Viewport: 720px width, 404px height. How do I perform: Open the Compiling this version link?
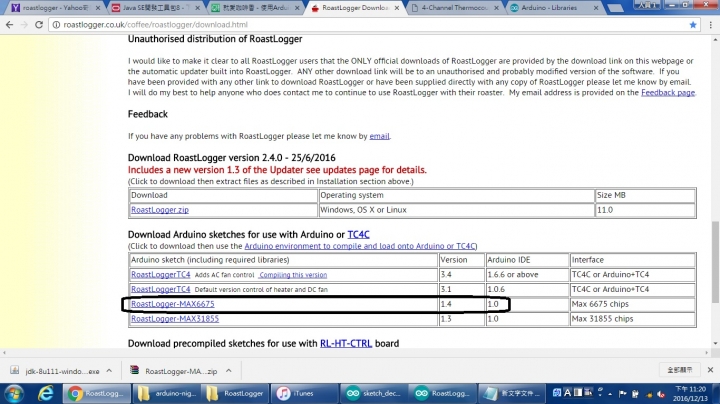click(293, 275)
